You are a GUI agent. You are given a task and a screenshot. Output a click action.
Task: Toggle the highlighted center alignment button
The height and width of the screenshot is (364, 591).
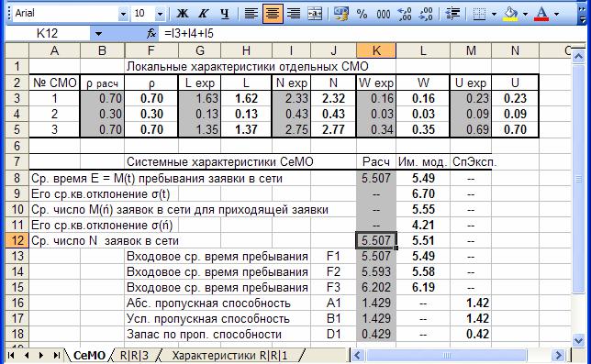pos(273,14)
